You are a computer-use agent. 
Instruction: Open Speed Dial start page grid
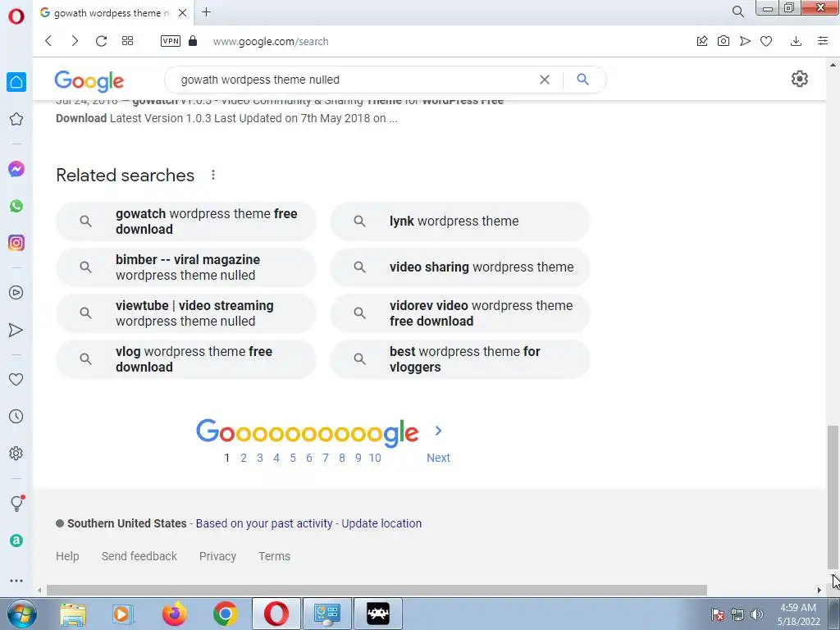click(x=127, y=41)
